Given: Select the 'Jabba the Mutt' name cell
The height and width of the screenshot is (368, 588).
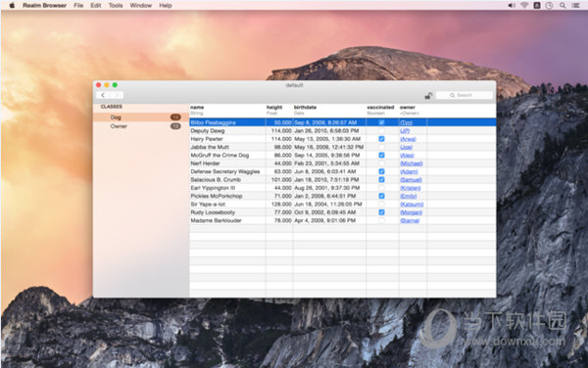Looking at the screenshot, I should [x=210, y=147].
